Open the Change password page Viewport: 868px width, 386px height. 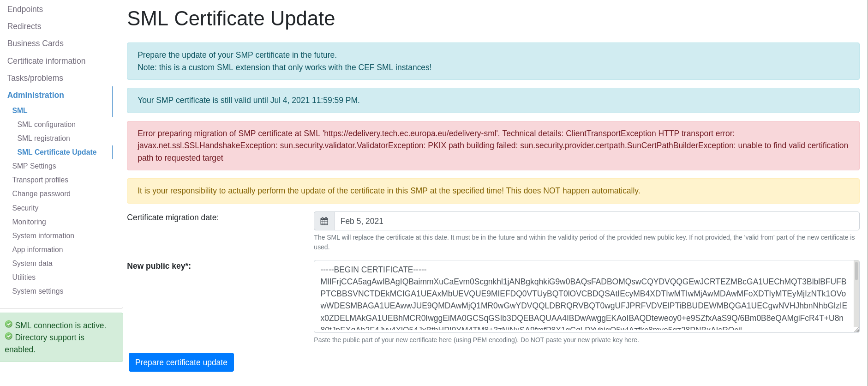tap(41, 193)
